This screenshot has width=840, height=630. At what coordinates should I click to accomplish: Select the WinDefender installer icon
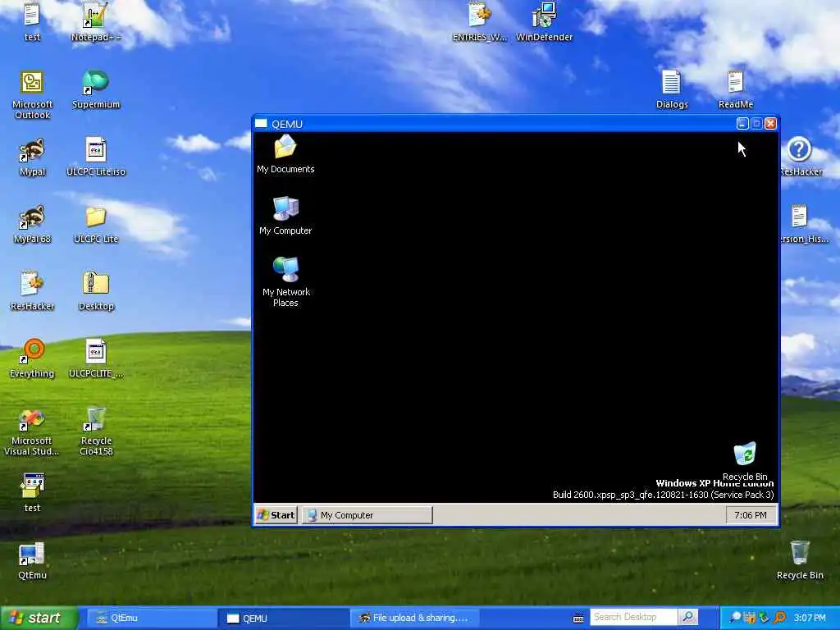pyautogui.click(x=545, y=22)
